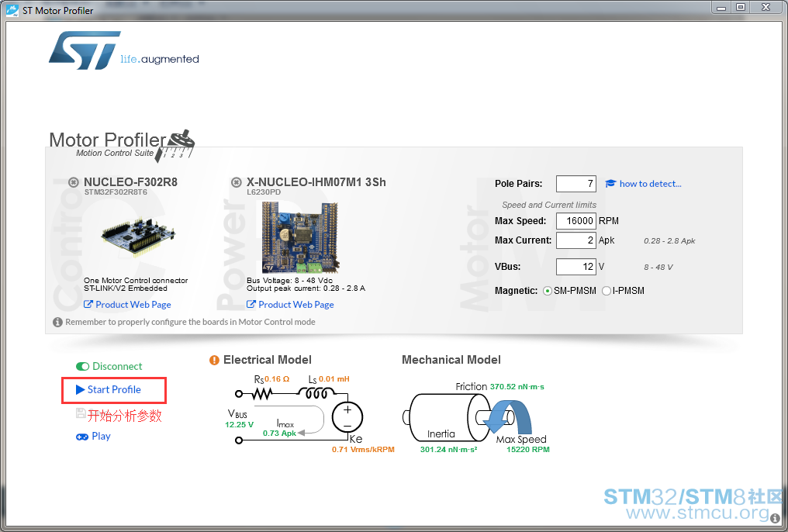The height and width of the screenshot is (532, 788).
Task: Click the Electrical Model heading
Action: click(268, 360)
